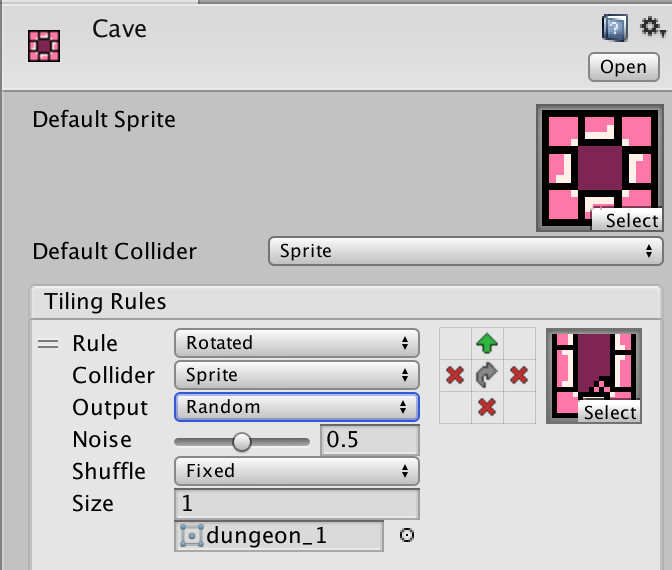Click the Size label
672x570 pixels.
point(93,504)
